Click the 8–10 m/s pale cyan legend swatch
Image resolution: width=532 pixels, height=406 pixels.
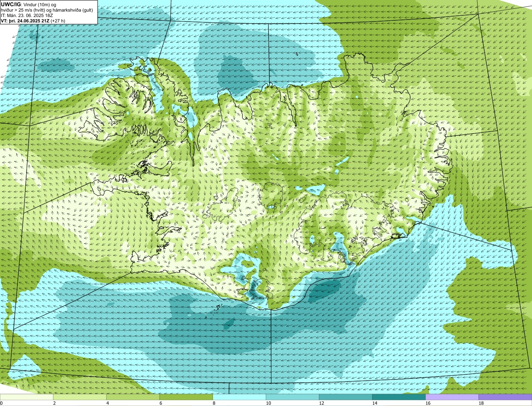click(x=239, y=397)
